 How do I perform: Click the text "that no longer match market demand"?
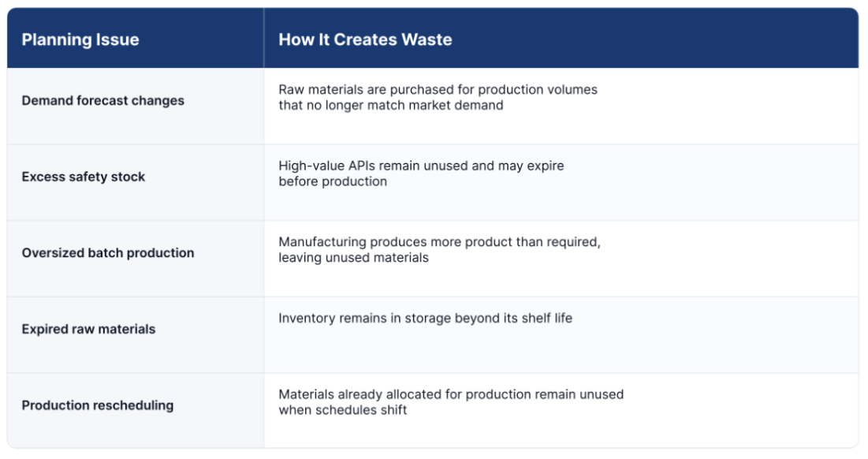pos(391,105)
